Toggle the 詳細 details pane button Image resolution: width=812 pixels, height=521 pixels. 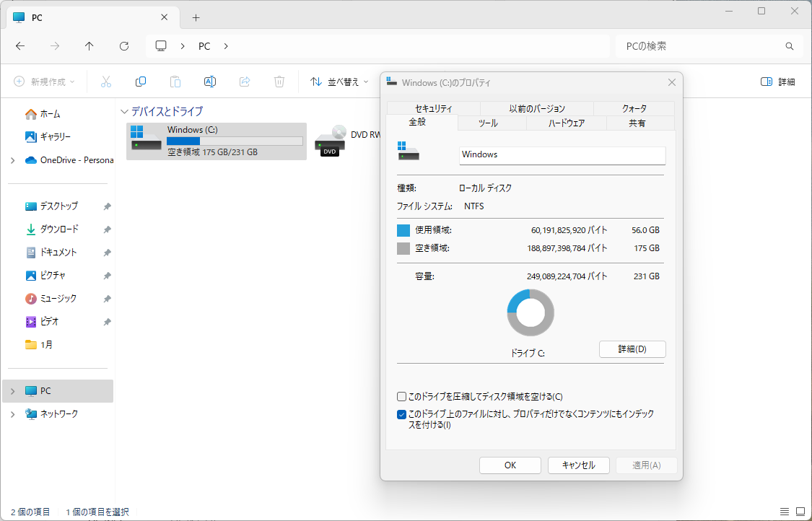[x=778, y=82]
